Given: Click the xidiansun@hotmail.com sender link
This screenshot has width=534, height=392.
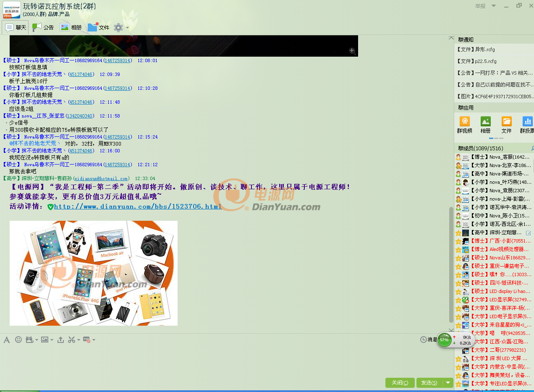Looking at the screenshot, I should coord(101,179).
